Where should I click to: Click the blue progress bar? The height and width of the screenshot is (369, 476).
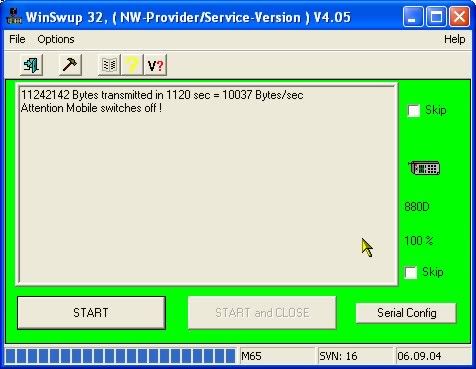(x=121, y=356)
